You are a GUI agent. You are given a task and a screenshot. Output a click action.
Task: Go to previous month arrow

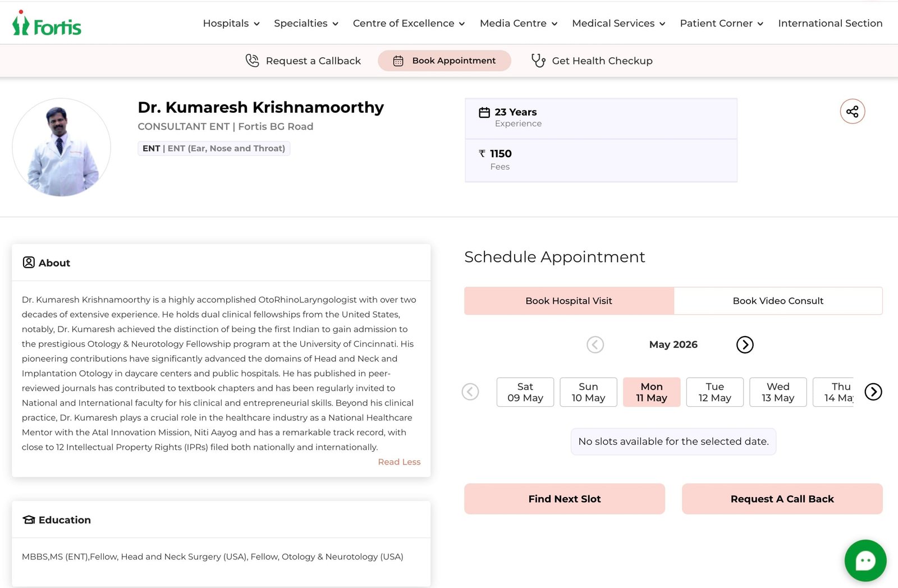[595, 344]
